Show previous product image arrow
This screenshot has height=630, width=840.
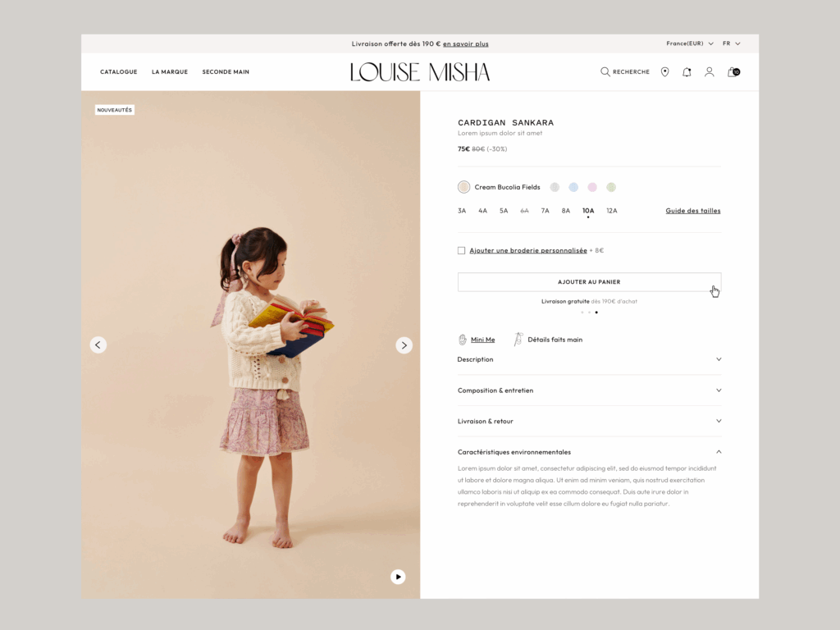(98, 345)
